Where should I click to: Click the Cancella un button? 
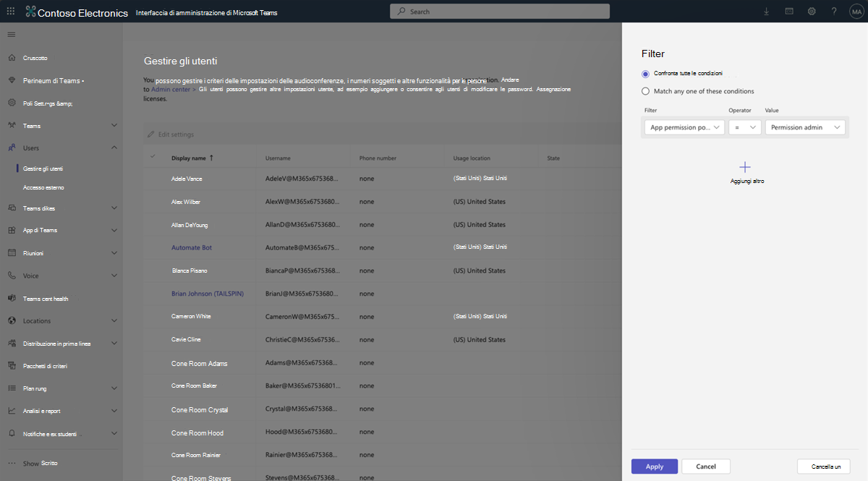[x=823, y=467]
